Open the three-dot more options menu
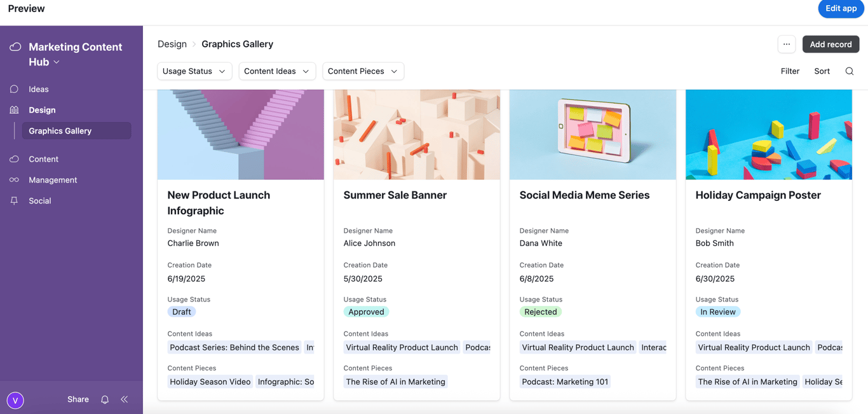 787,44
